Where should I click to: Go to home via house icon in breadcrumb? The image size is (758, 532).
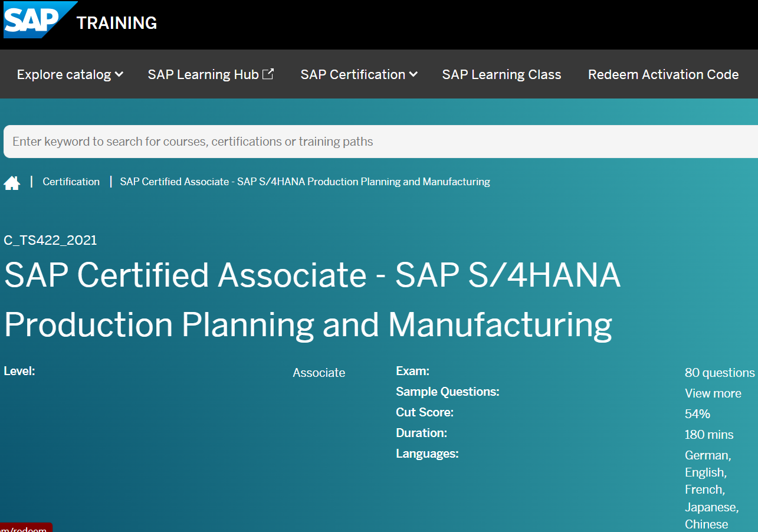tap(12, 183)
